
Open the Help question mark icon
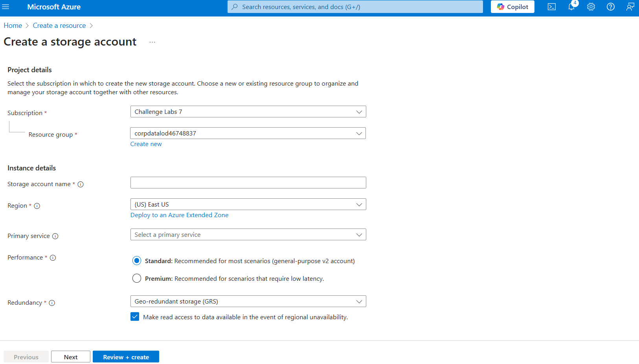click(611, 7)
